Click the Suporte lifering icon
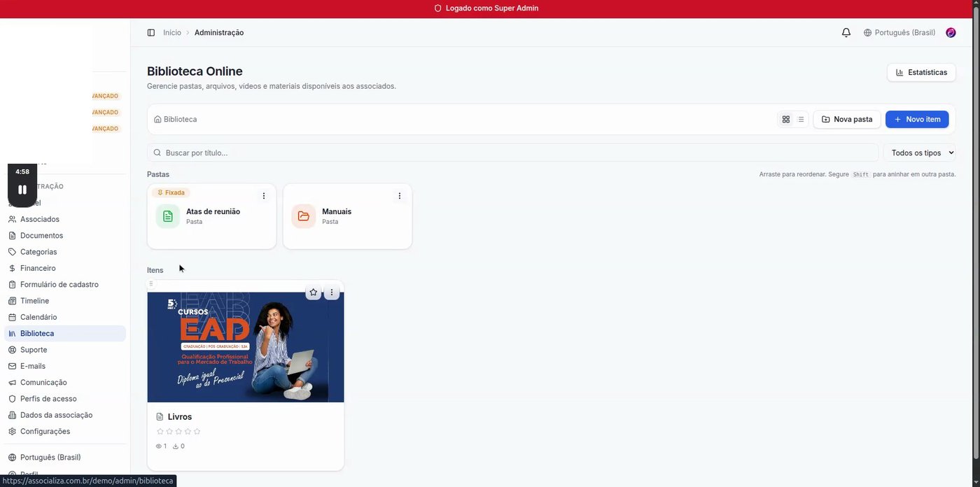 (11, 349)
